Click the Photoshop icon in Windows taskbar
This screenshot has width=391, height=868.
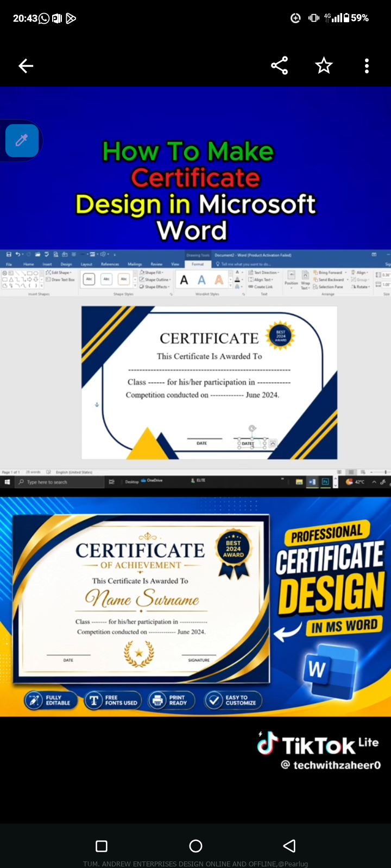[x=325, y=481]
